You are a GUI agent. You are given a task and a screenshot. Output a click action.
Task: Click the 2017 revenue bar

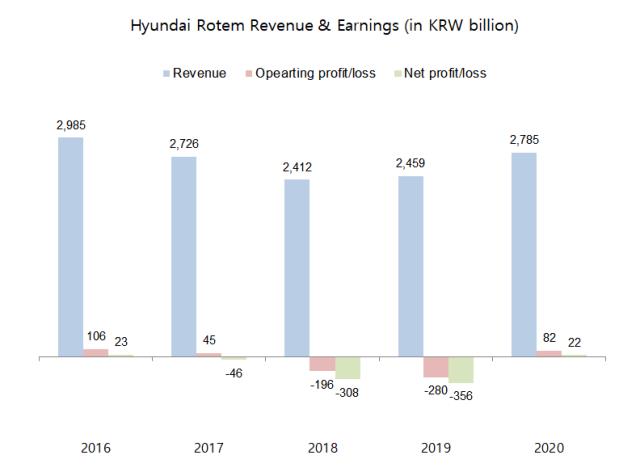point(184,257)
